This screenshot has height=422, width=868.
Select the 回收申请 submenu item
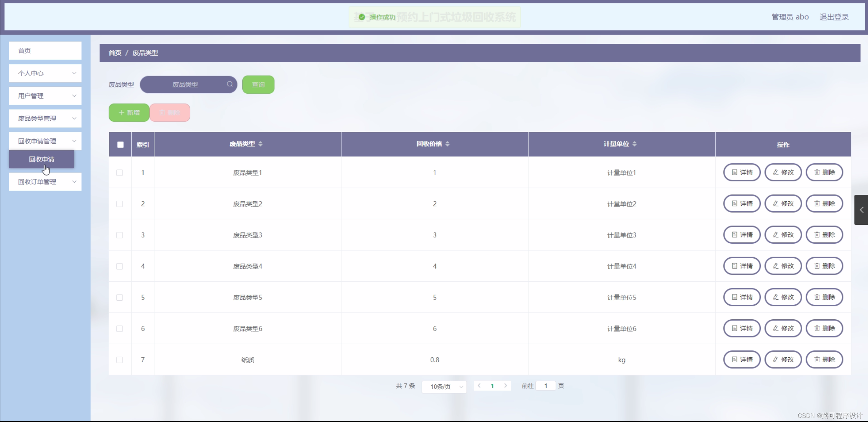click(x=42, y=159)
